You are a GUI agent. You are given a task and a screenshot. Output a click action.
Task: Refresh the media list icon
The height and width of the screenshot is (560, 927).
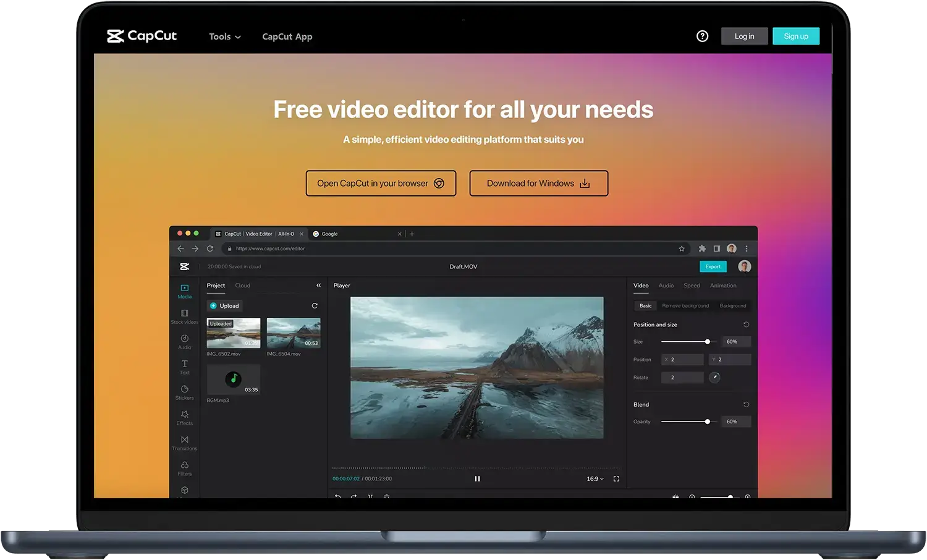pos(315,305)
